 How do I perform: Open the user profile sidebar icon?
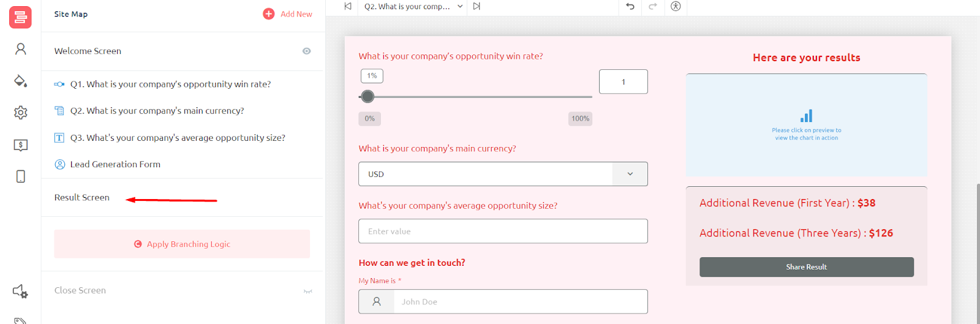21,49
